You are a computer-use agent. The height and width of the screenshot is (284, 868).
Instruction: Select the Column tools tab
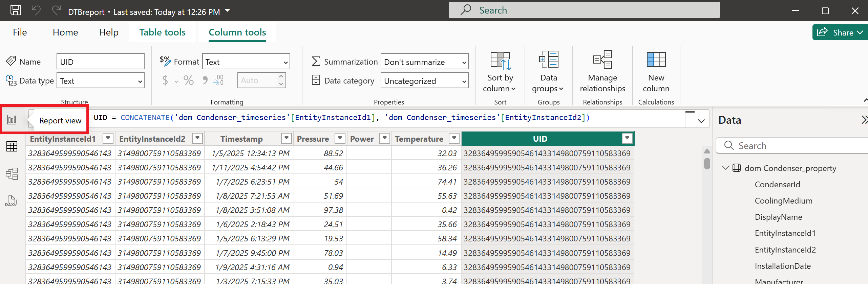click(x=237, y=32)
